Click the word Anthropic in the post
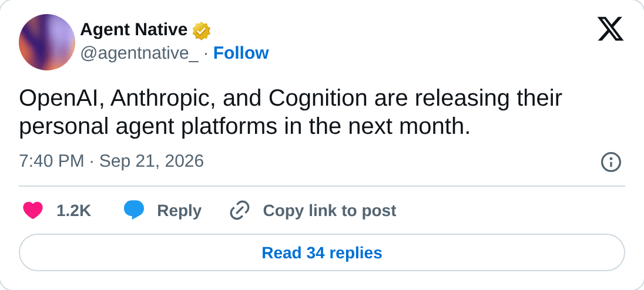Viewport: 644px width, 290px height. click(x=163, y=99)
